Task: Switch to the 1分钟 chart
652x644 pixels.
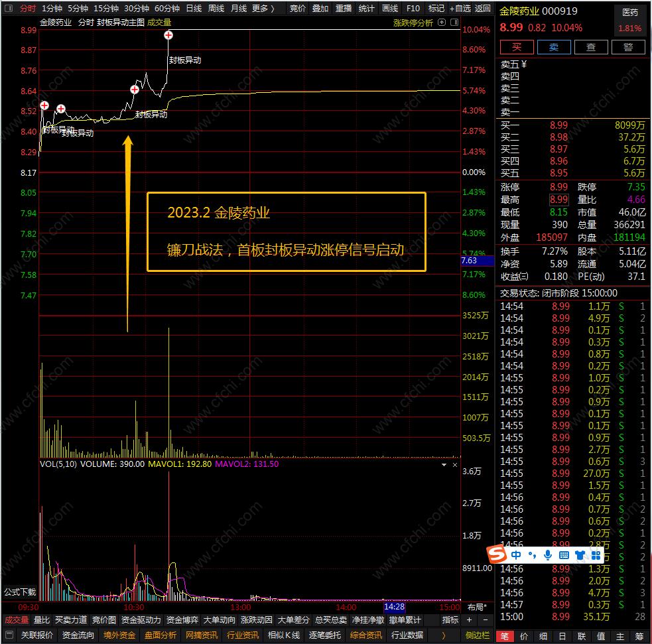Action: 52,9
